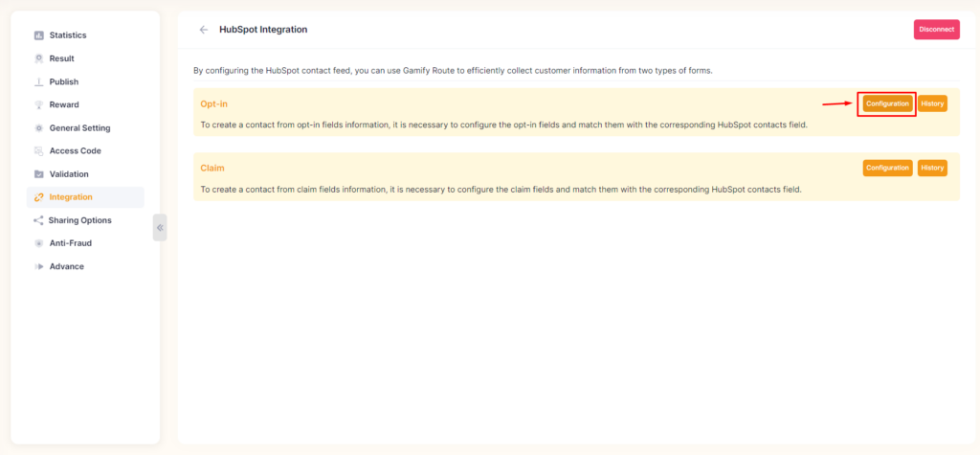Open Claim Configuration button
Viewport: 980px width, 455px height.
887,169
